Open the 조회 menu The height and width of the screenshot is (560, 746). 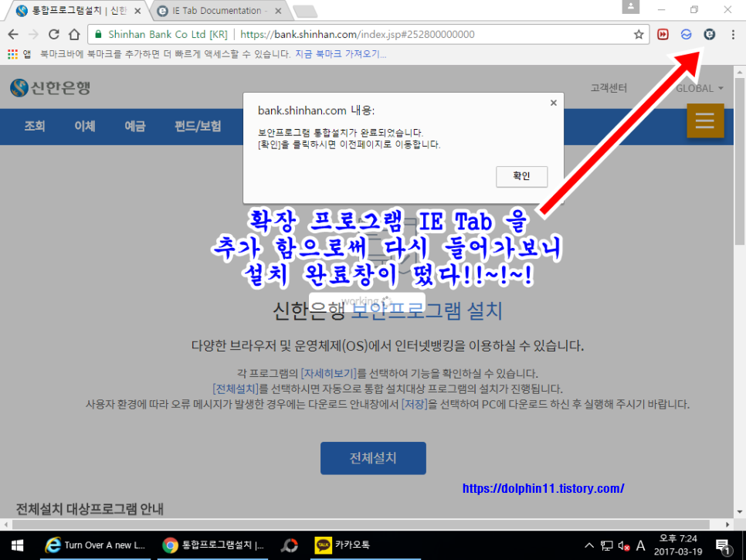pyautogui.click(x=35, y=126)
